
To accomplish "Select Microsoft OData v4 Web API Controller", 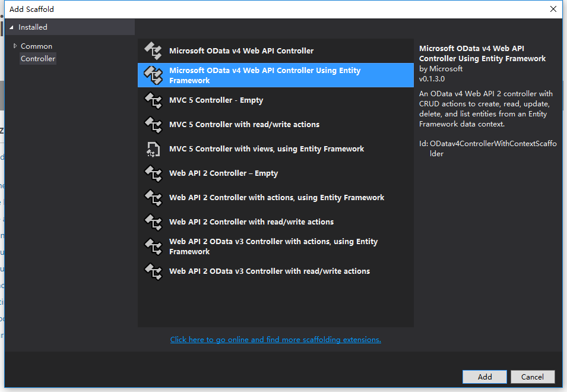I will point(275,50).
